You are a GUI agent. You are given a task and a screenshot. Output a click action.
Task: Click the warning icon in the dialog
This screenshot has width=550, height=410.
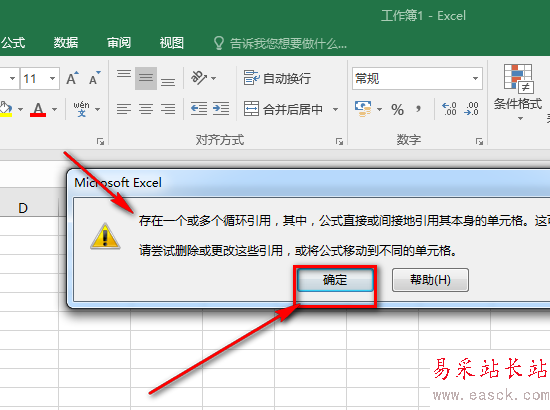click(105, 236)
